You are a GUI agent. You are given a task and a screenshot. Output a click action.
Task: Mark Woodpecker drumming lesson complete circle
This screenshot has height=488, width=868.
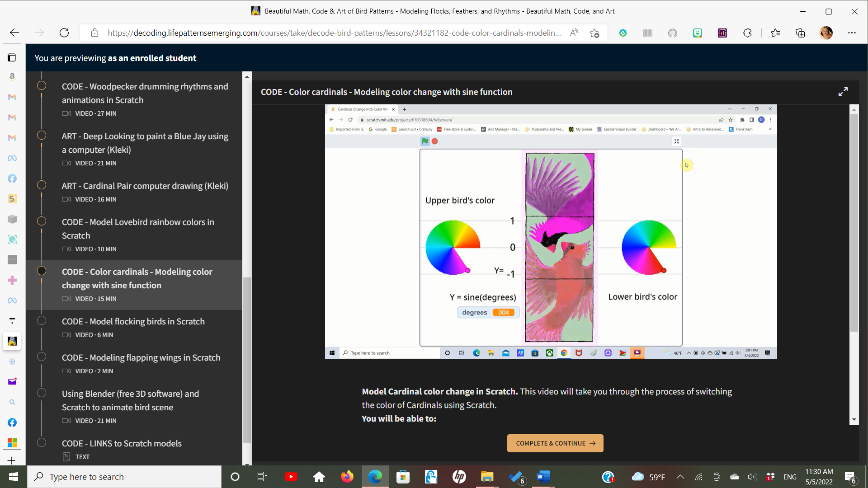[x=42, y=85]
